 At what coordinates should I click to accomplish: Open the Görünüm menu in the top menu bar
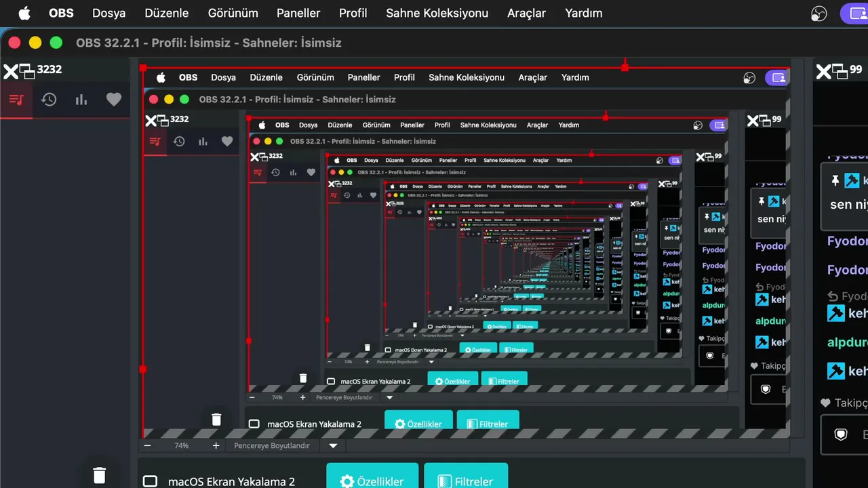[233, 13]
